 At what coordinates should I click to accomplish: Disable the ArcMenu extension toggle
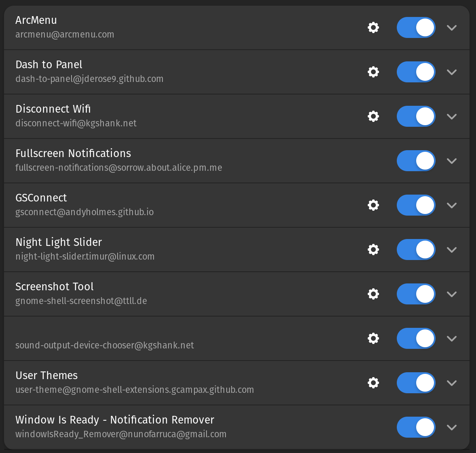tap(416, 27)
